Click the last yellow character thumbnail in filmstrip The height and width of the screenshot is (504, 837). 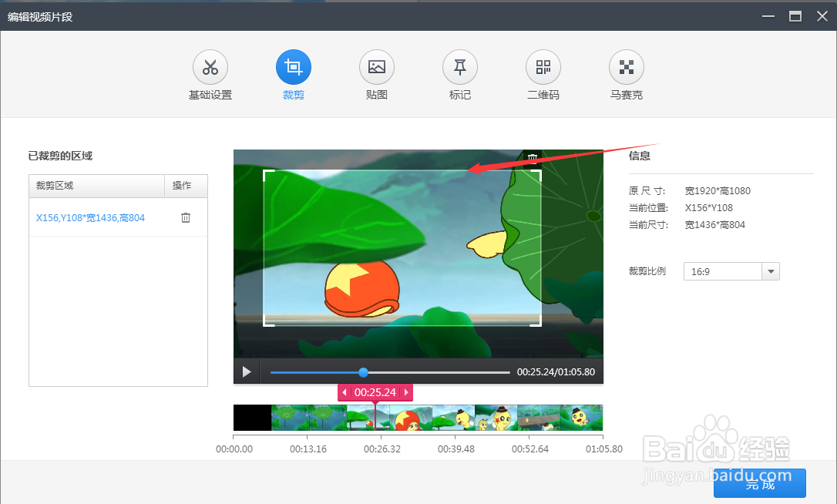tap(582, 418)
